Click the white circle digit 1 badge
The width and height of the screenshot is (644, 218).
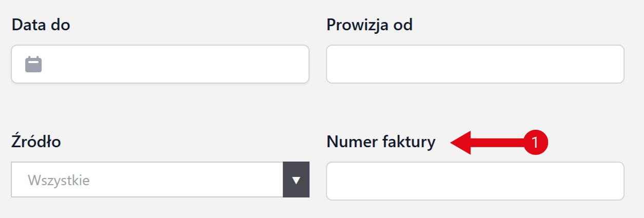coord(536,142)
